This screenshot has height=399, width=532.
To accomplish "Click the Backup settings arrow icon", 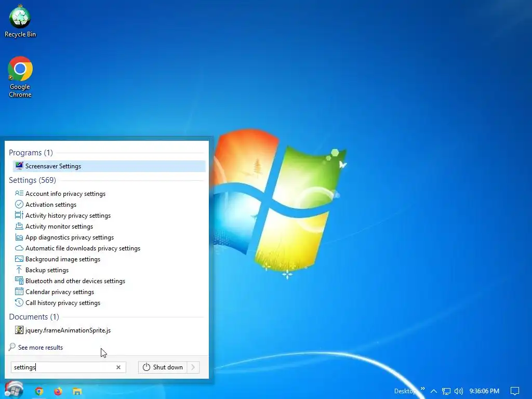I will click(19, 270).
